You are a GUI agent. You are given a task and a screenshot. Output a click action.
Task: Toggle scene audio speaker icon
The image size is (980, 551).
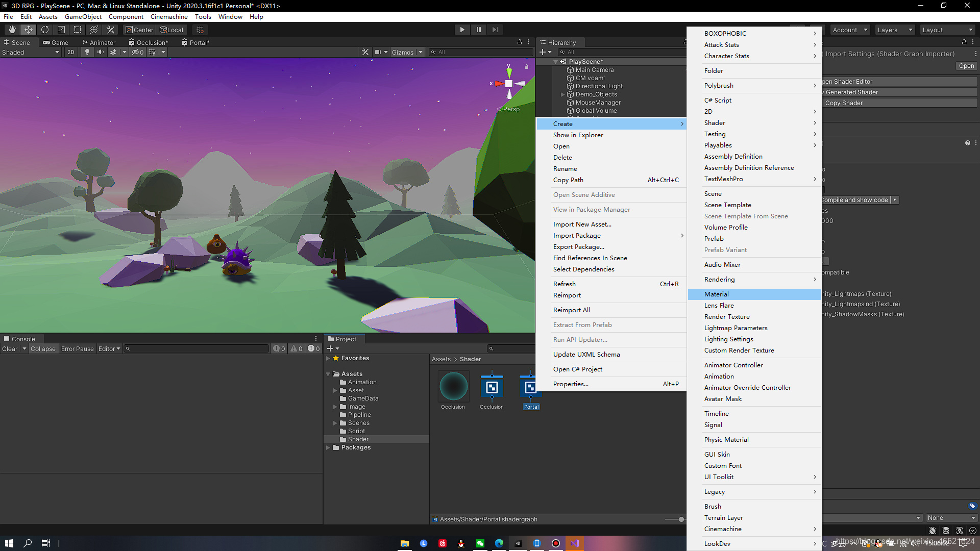click(101, 52)
